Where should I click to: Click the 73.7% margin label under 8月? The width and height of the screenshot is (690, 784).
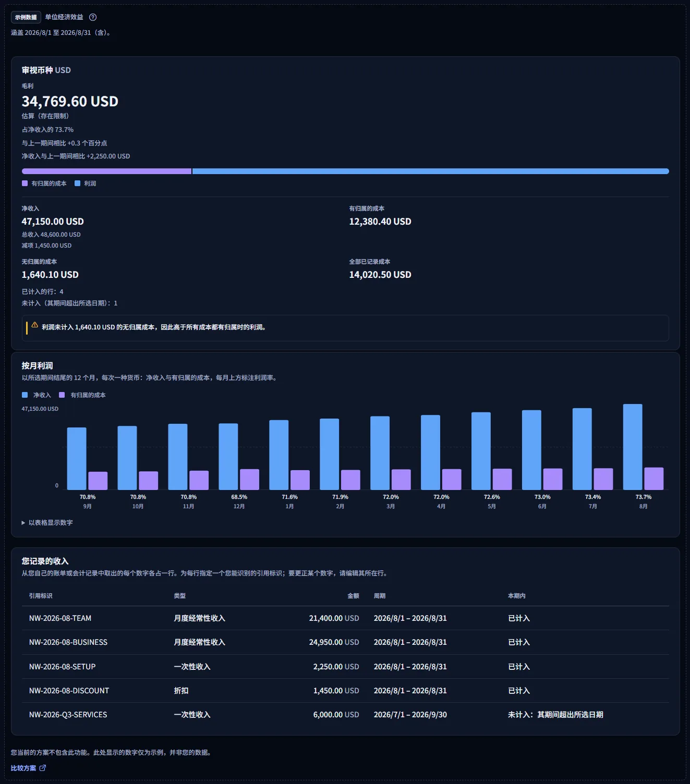click(644, 497)
